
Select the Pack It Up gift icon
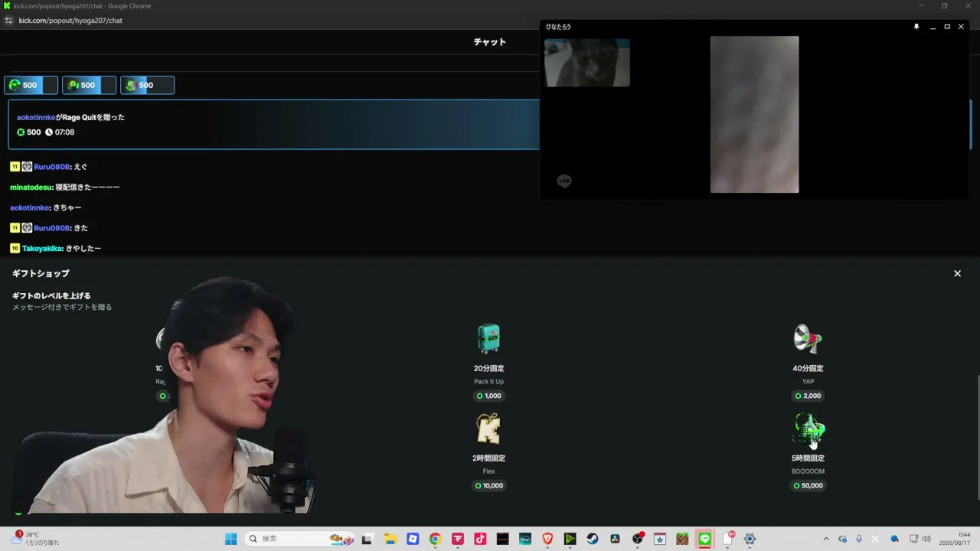point(488,338)
